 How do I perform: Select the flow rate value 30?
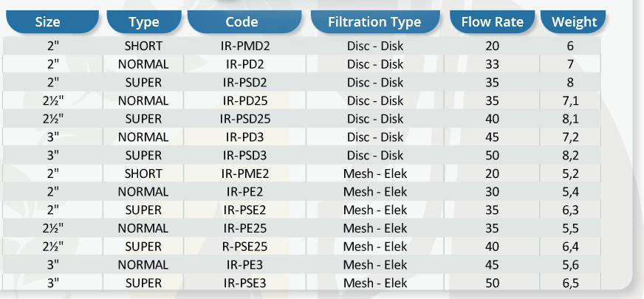click(x=492, y=192)
